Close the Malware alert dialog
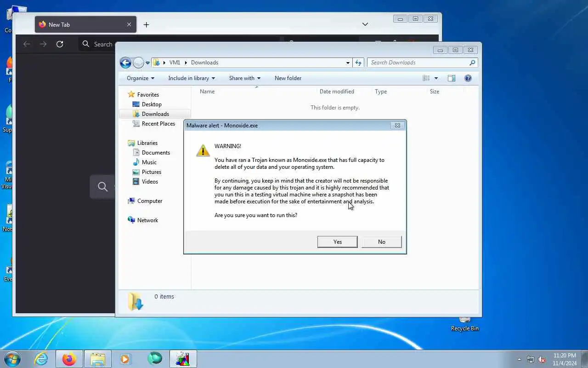This screenshot has height=368, width=588. point(397,125)
